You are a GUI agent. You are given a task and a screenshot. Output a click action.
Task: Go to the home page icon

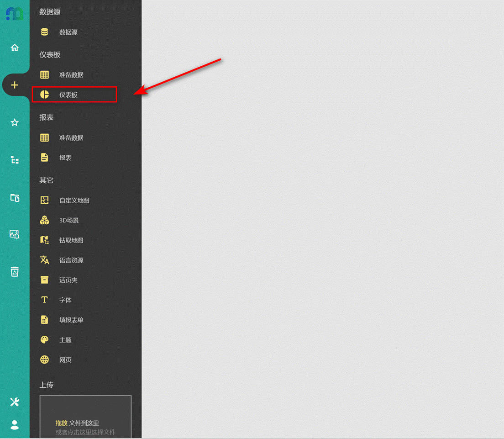coord(15,48)
